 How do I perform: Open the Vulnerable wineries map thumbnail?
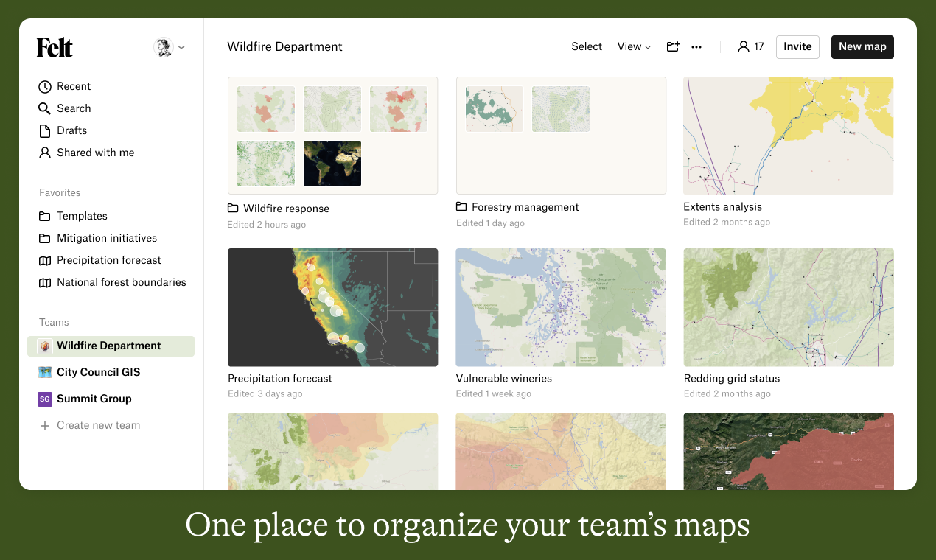tap(561, 307)
